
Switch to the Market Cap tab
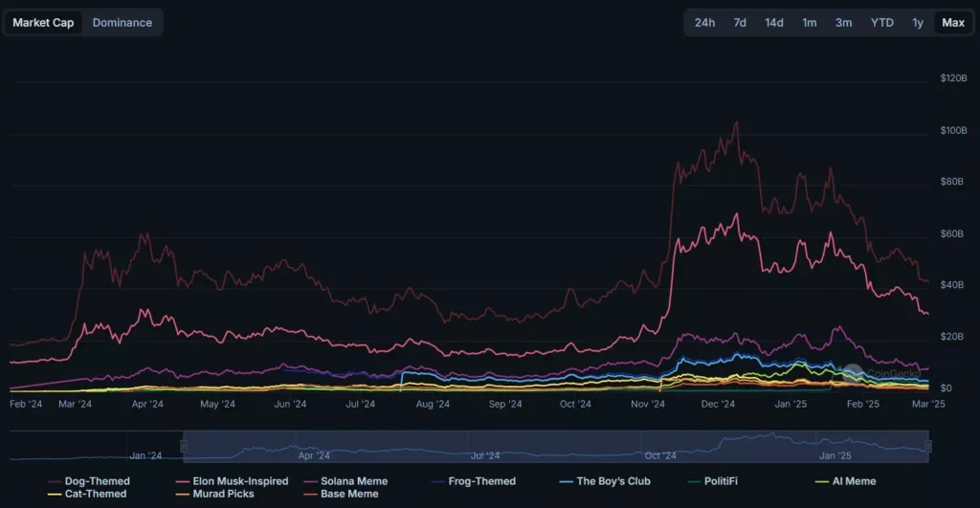(43, 23)
